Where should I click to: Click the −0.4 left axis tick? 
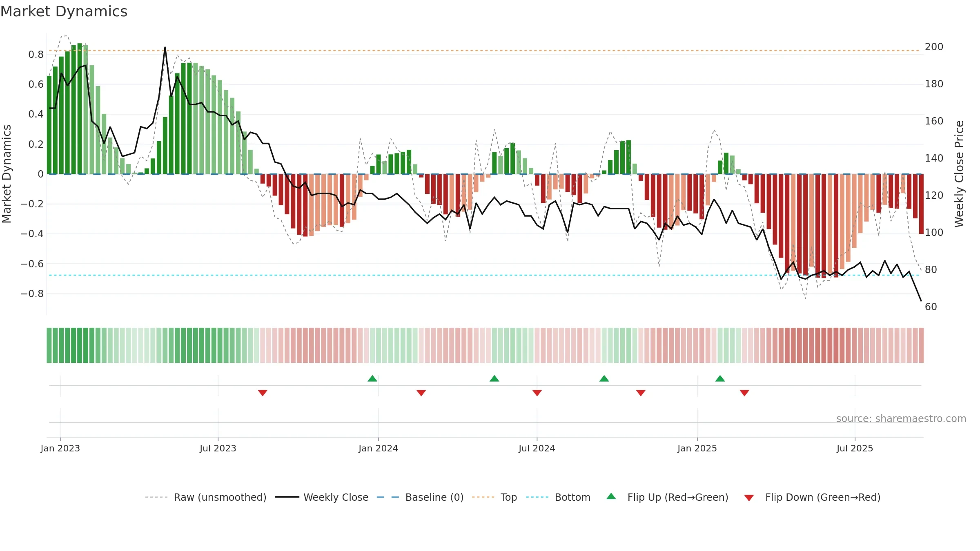pyautogui.click(x=32, y=233)
